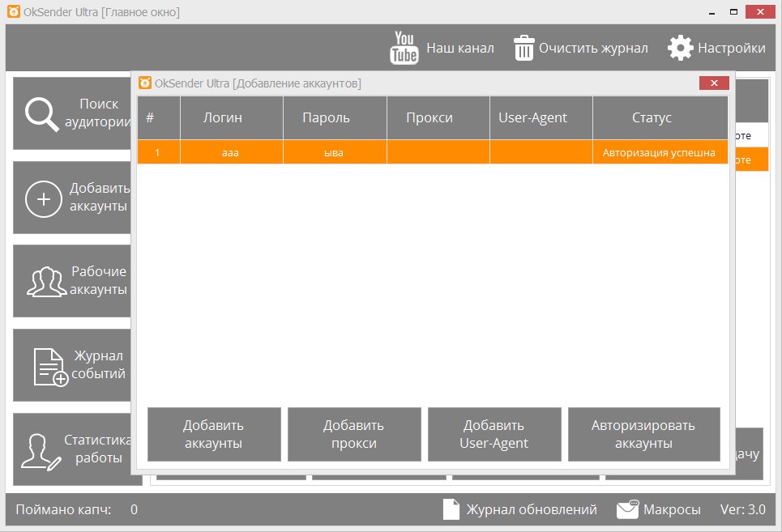Open Макросы in the status bar
The width and height of the screenshot is (782, 532).
pyautogui.click(x=672, y=509)
